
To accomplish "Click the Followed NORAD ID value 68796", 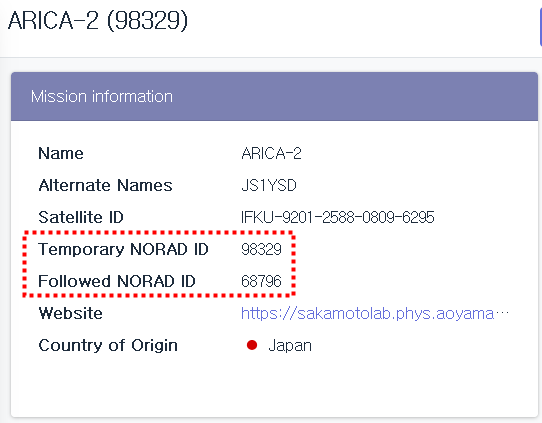I will coord(261,281).
